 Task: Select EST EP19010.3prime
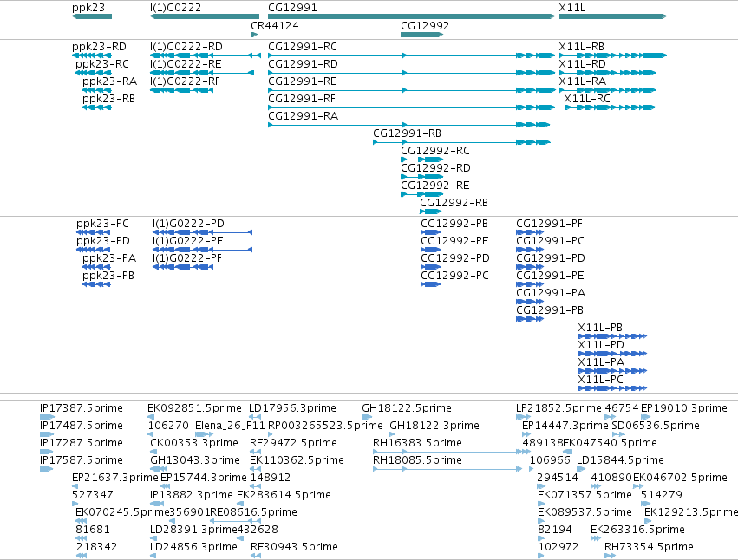tap(646, 417)
